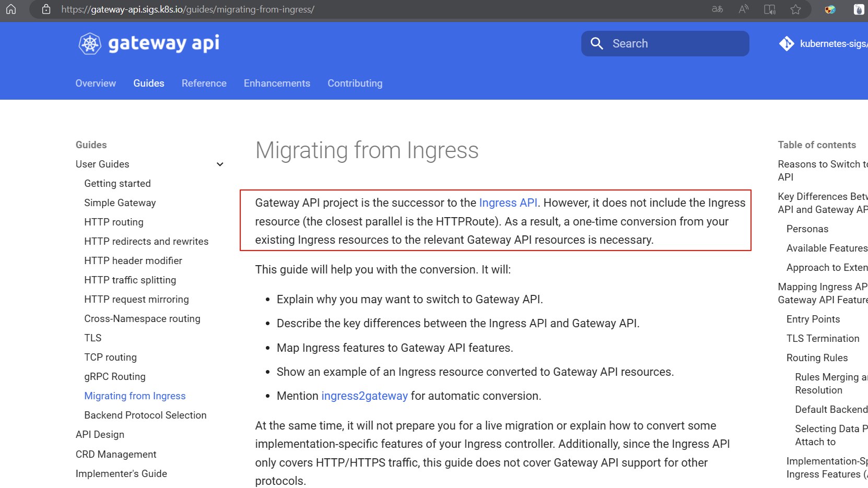Switch to the Reference tab
The width and height of the screenshot is (868, 488).
(x=204, y=84)
